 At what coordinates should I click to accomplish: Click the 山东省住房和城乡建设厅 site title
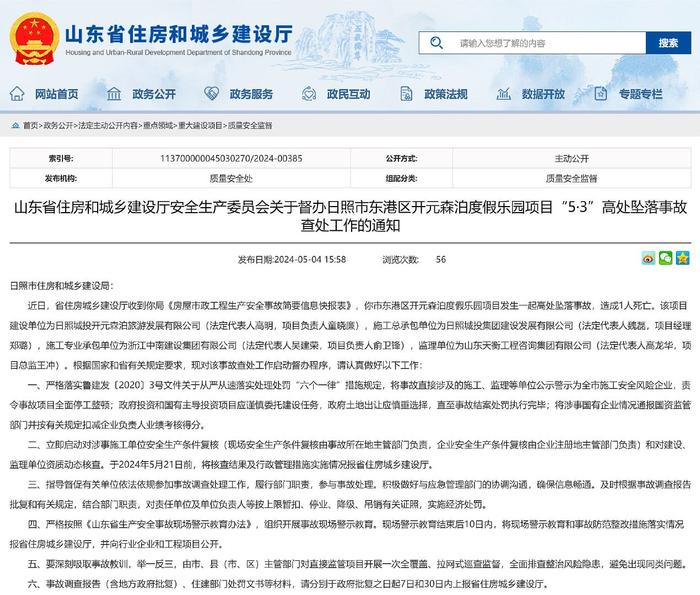tap(179, 33)
